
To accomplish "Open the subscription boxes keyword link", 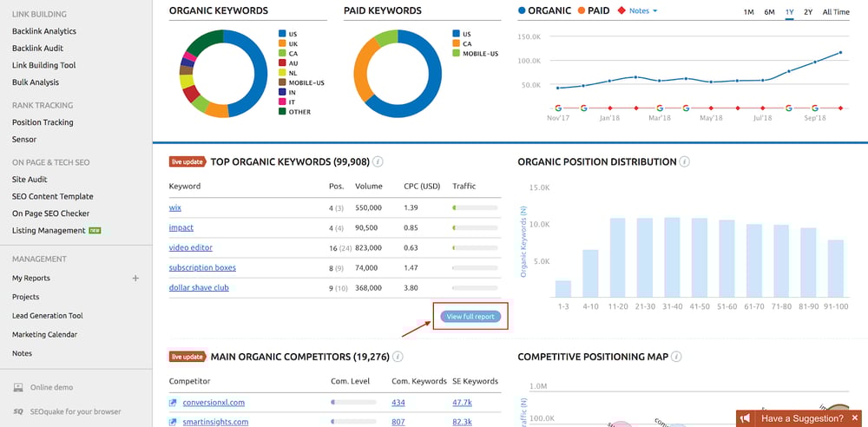I will [202, 267].
